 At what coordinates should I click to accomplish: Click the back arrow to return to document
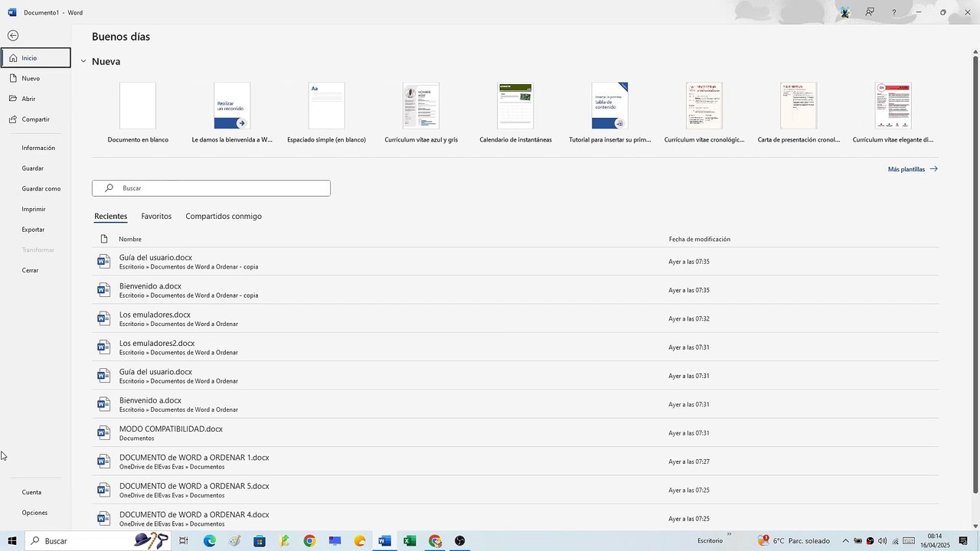coord(13,36)
